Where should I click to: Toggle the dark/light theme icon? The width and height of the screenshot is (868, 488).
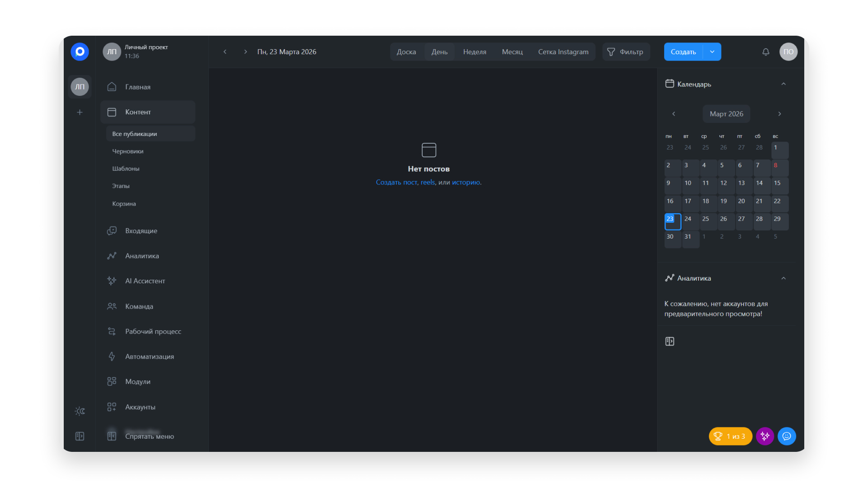click(x=80, y=411)
